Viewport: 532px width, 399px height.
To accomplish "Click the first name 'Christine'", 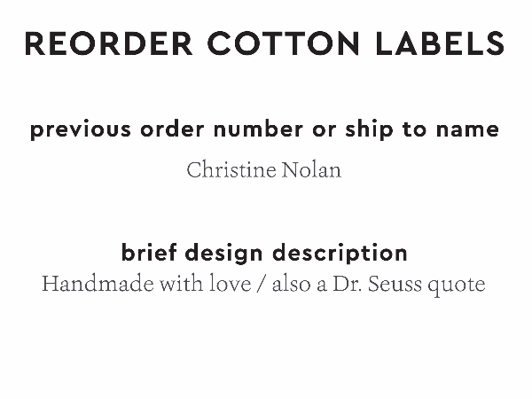I will (231, 170).
